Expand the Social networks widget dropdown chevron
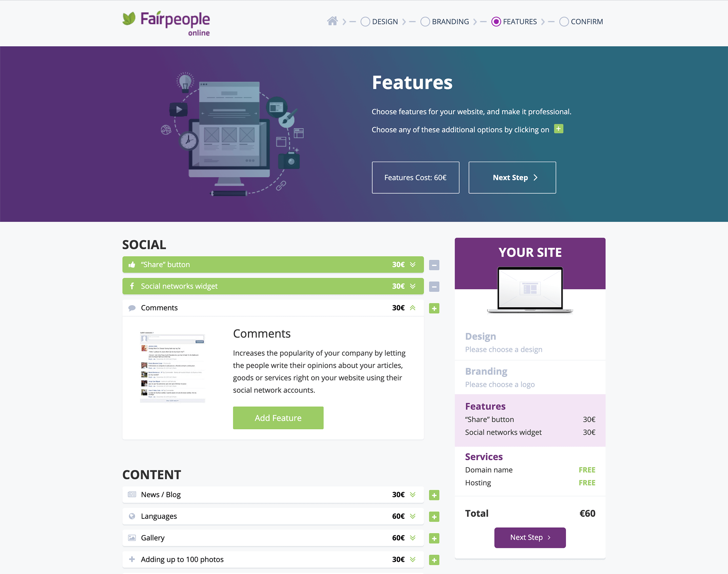 pyautogui.click(x=414, y=286)
